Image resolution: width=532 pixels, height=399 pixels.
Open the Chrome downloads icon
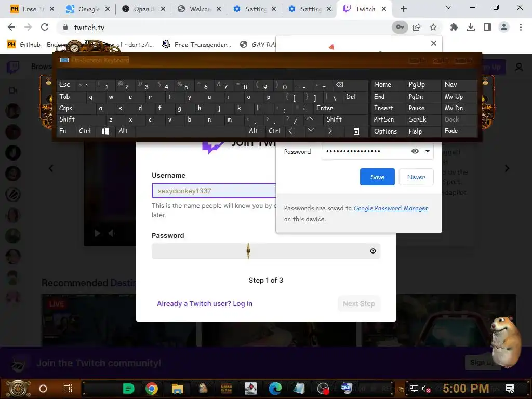tap(471, 27)
